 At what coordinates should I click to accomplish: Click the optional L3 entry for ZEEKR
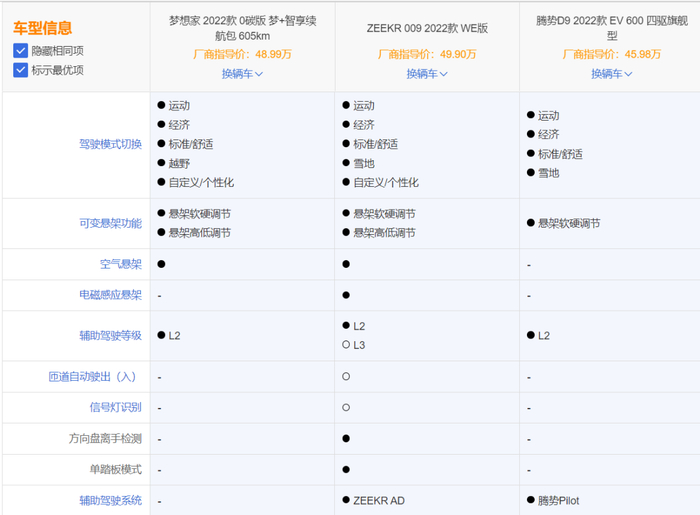(x=359, y=345)
